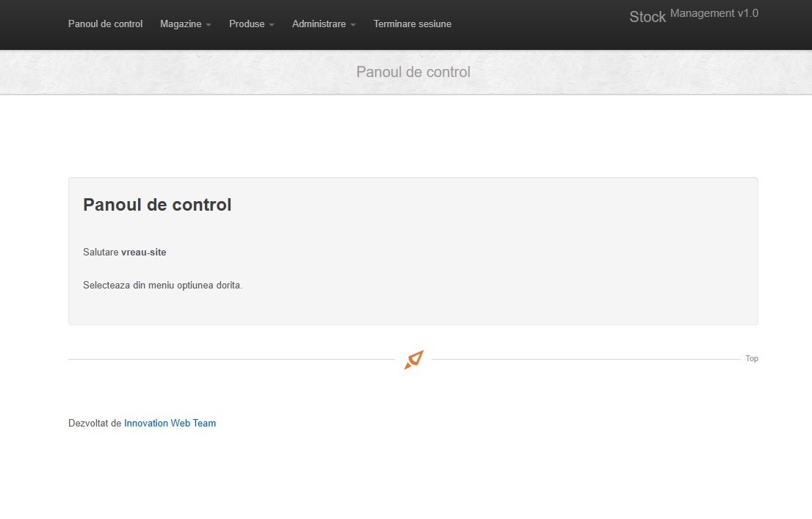Image resolution: width=812 pixels, height=519 pixels.
Task: Log out via Terminare sesiune
Action: (x=413, y=24)
